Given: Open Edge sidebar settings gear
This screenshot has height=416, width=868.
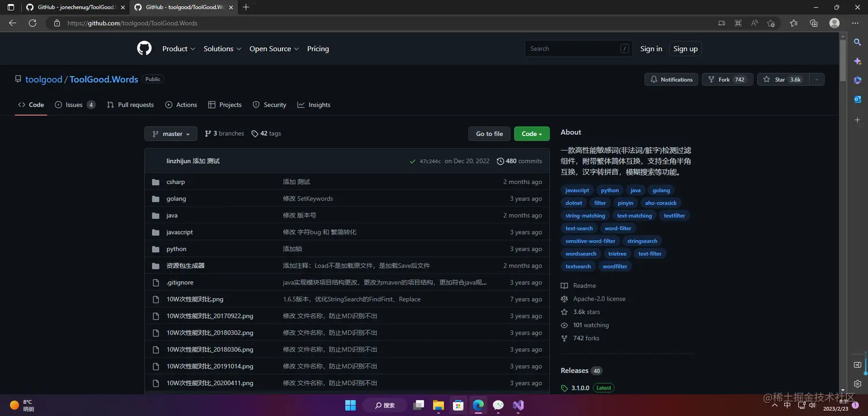Looking at the screenshot, I should 858,384.
